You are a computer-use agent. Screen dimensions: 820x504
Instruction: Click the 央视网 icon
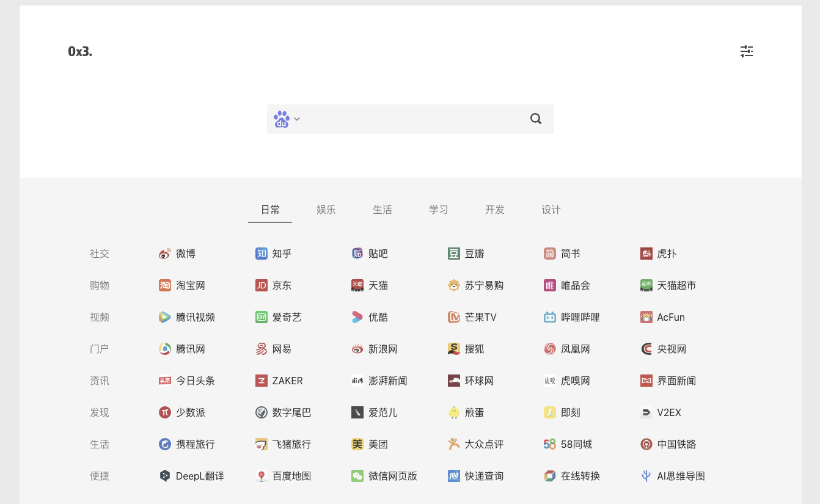[x=646, y=349]
